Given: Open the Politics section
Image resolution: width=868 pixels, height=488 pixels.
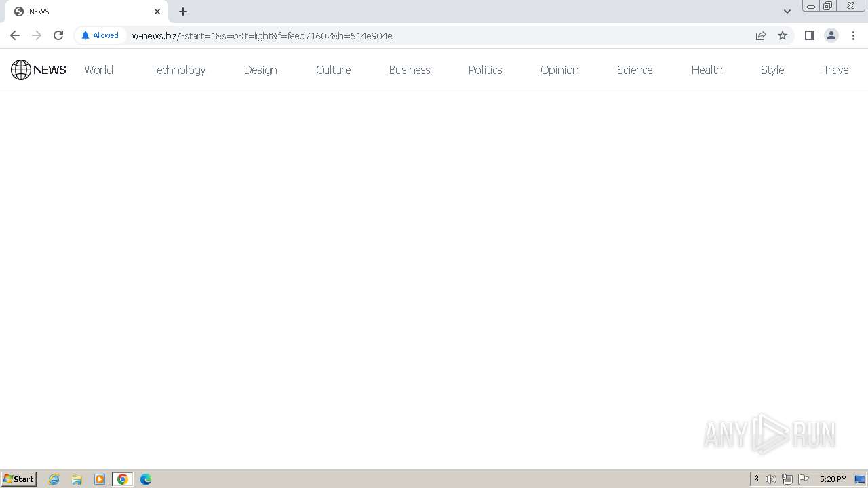Looking at the screenshot, I should tap(485, 70).
